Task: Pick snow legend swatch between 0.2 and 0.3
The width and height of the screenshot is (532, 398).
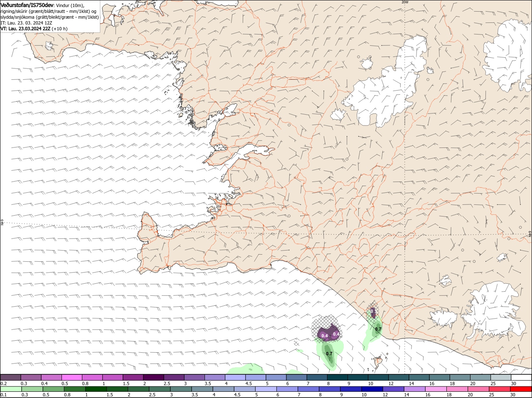Action: pyautogui.click(x=10, y=377)
